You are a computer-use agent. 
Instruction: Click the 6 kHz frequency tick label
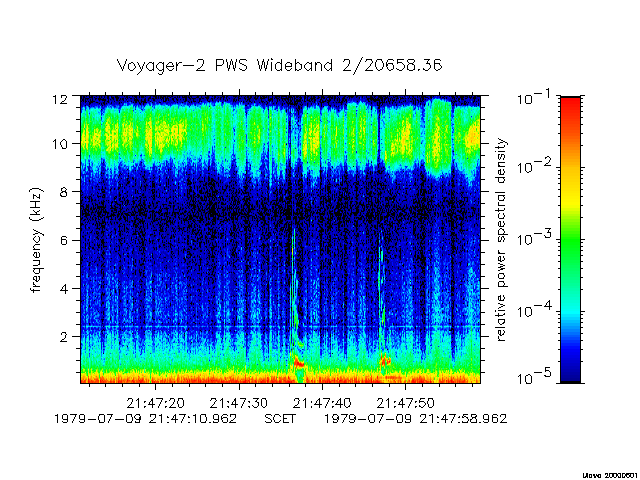64,240
